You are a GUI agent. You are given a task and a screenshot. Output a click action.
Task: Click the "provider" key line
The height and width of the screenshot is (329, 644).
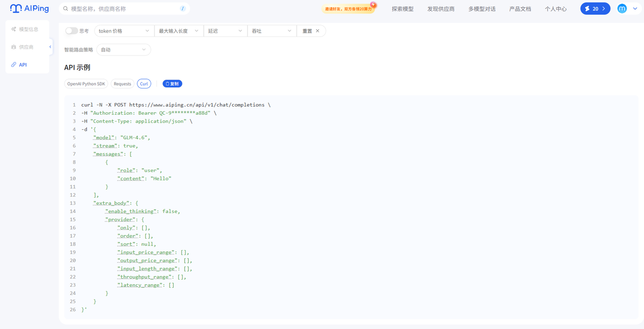[125, 220]
